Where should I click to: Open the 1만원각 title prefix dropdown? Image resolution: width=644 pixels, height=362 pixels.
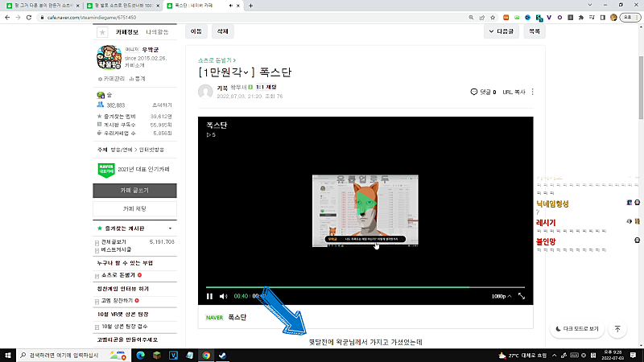click(x=226, y=72)
